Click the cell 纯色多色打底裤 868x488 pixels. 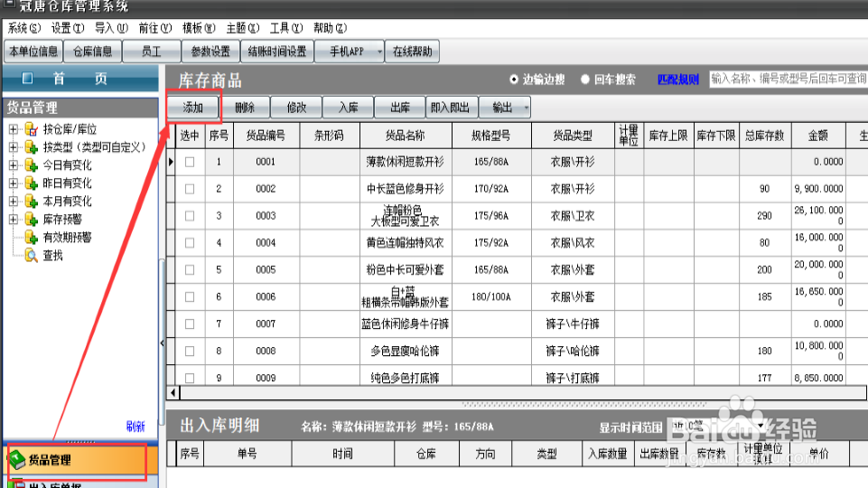(x=406, y=379)
